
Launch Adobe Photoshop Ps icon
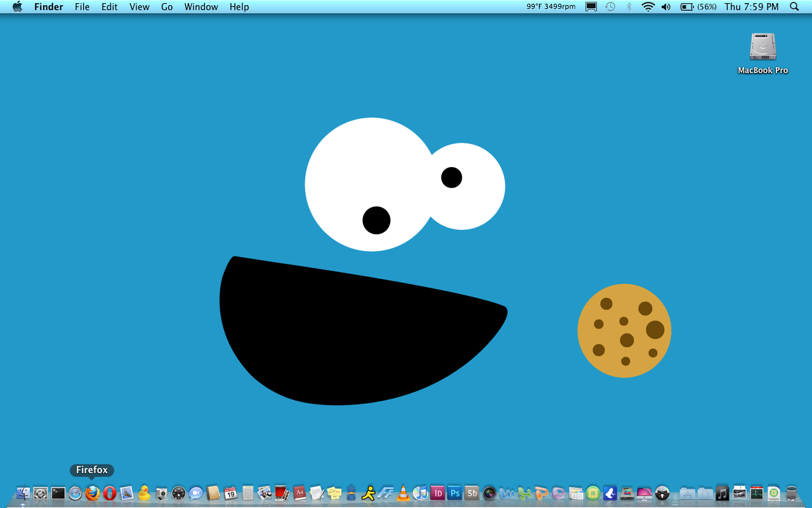[454, 493]
